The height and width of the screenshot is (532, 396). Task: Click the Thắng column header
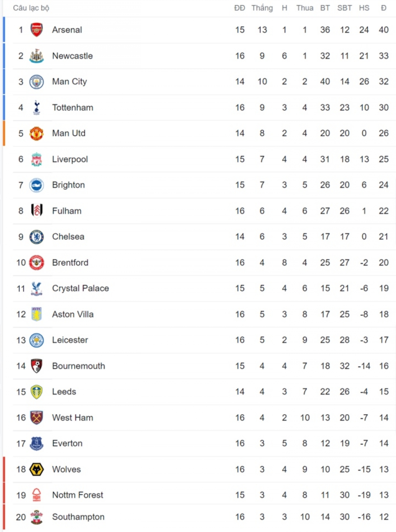coord(262,8)
